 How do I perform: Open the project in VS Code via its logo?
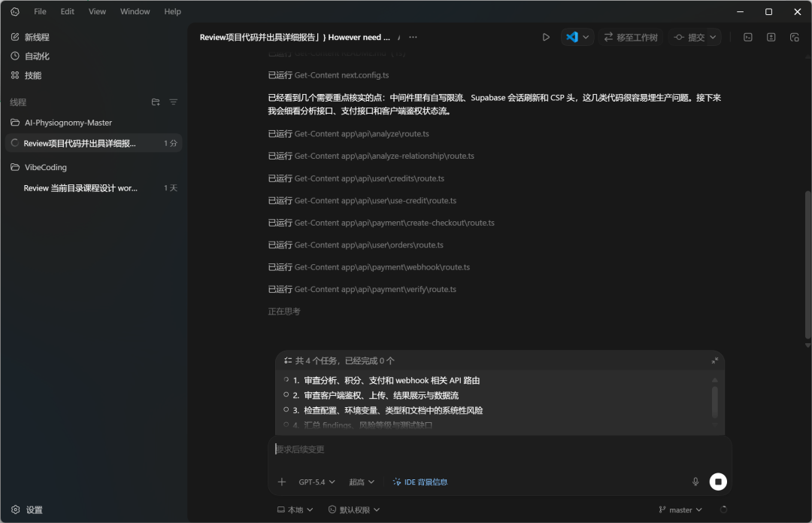click(572, 36)
